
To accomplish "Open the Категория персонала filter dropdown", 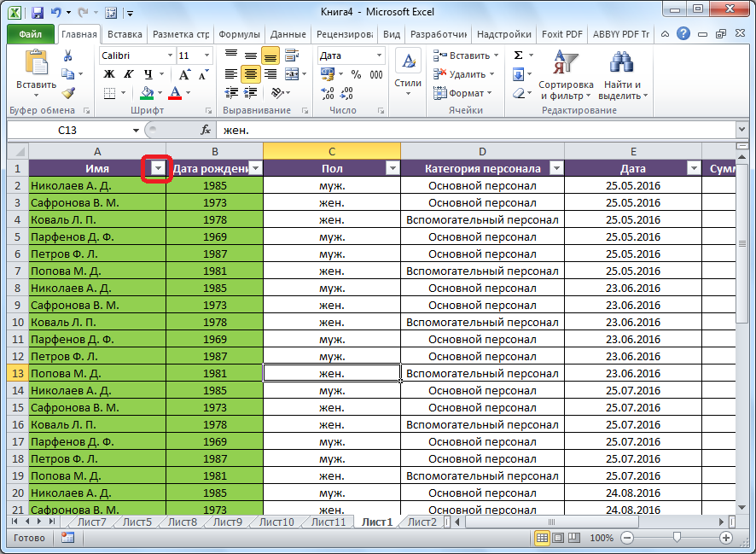I will click(555, 168).
